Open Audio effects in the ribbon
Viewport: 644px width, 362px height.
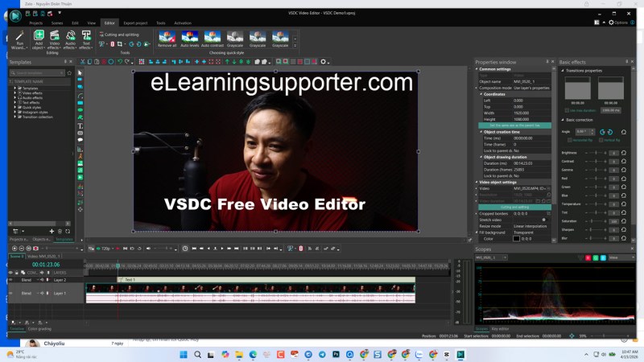tap(70, 39)
